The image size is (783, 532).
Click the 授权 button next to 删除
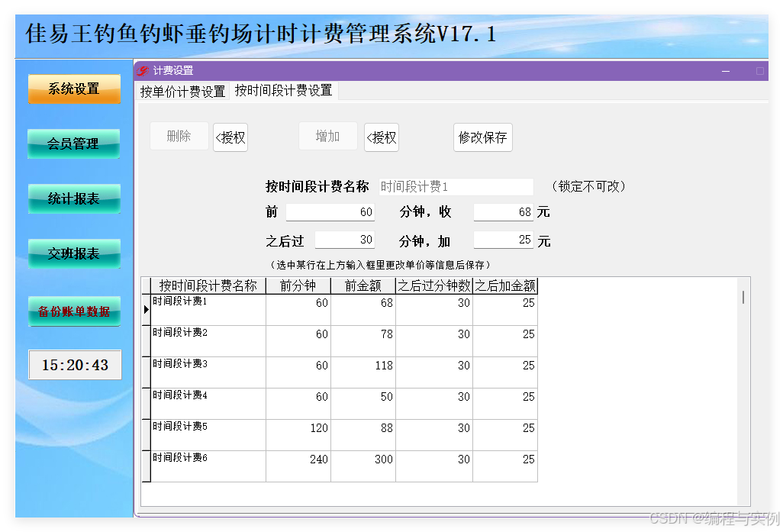(x=230, y=137)
